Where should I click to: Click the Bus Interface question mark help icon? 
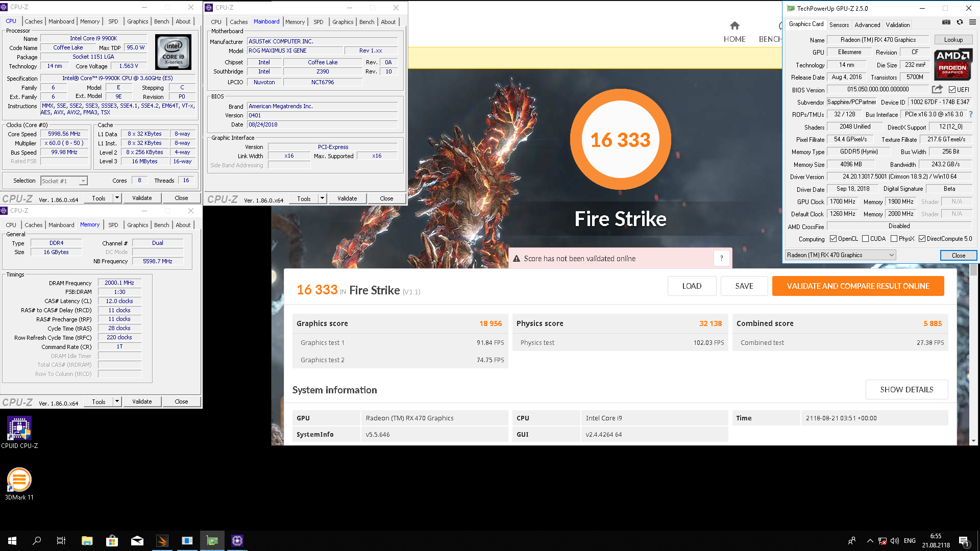(x=971, y=114)
